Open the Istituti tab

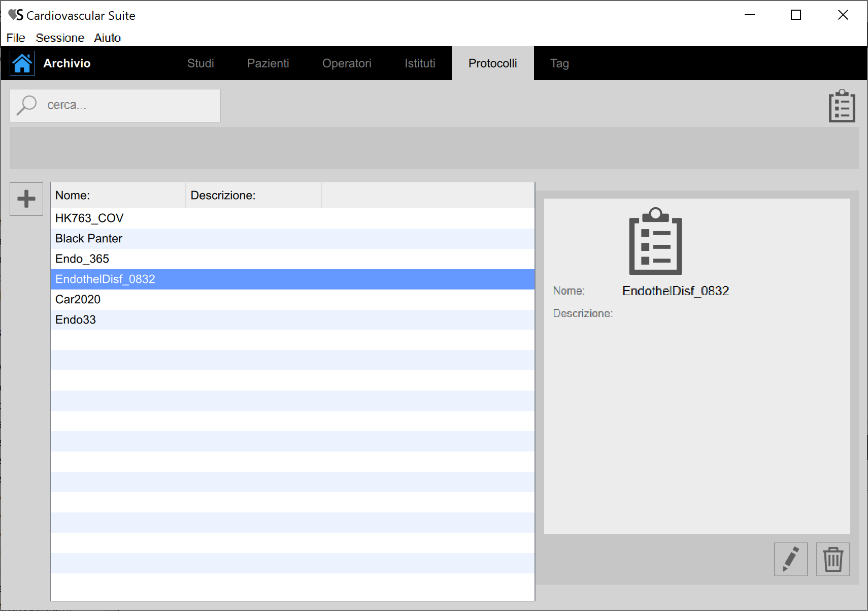click(420, 63)
